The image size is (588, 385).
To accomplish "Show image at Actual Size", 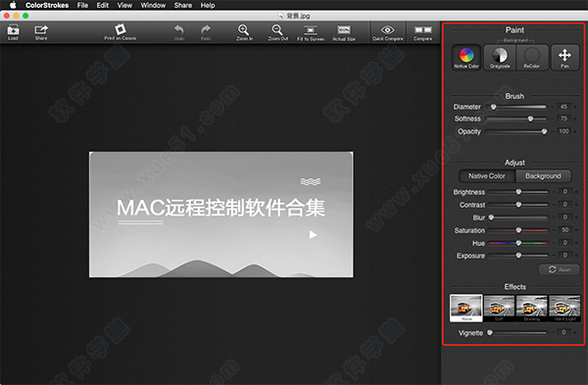I will (344, 32).
